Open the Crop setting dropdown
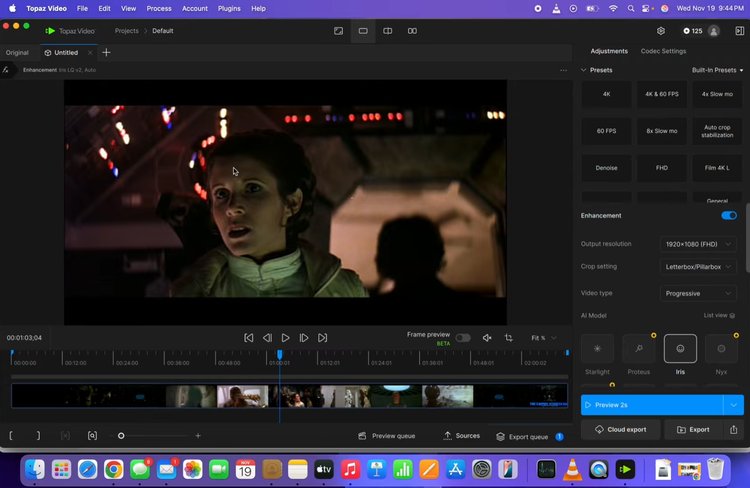This screenshot has width=750, height=488. (x=698, y=266)
